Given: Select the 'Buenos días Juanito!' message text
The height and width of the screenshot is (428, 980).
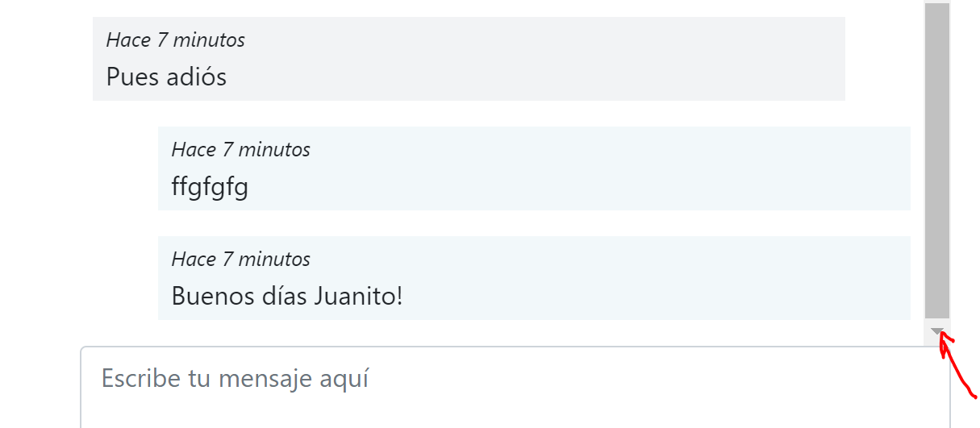Looking at the screenshot, I should point(286,296).
